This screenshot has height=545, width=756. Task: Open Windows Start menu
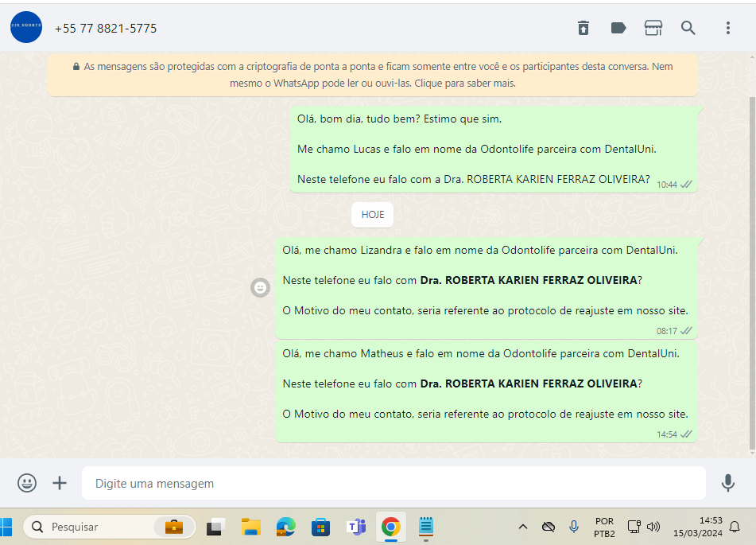click(x=6, y=527)
